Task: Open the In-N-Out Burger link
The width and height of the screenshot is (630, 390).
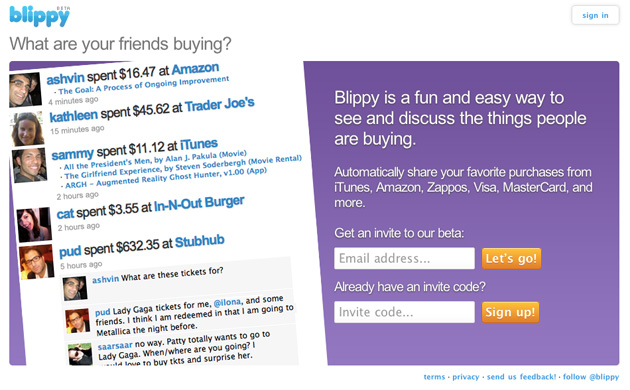Action: (199, 204)
